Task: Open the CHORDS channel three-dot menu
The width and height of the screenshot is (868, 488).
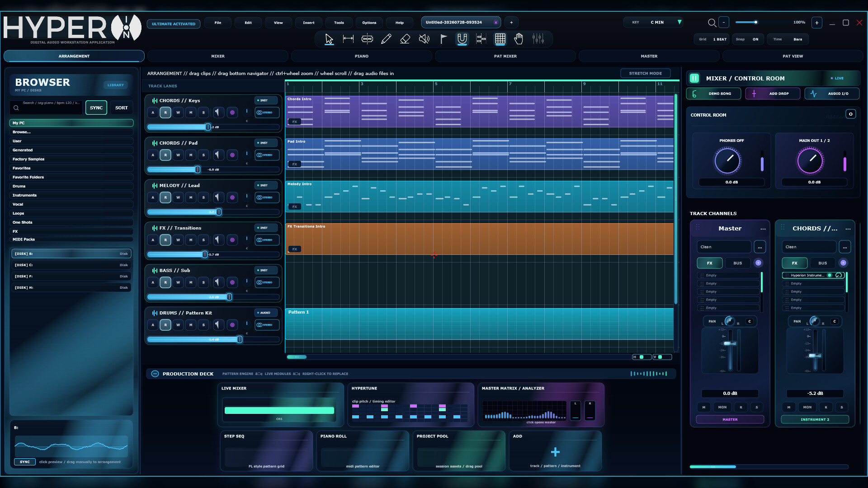Action: [x=848, y=229]
